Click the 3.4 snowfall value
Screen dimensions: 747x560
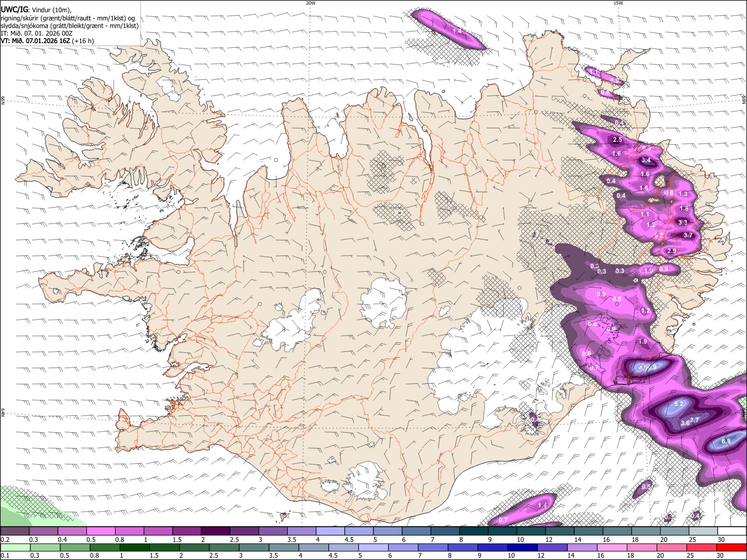coord(645,160)
